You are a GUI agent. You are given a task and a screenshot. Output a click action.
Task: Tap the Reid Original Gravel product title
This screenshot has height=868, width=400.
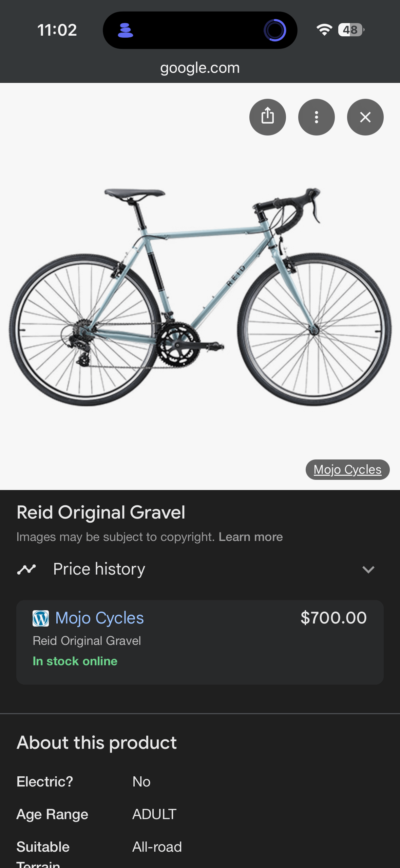click(x=101, y=512)
